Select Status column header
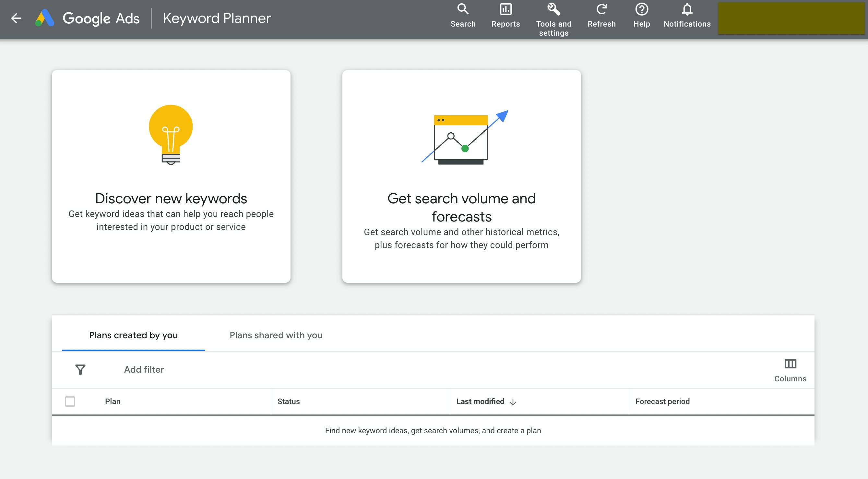868x479 pixels. click(288, 401)
